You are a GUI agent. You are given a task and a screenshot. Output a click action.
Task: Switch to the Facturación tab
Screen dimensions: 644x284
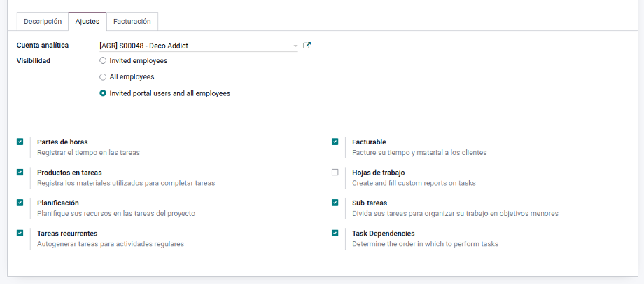(132, 22)
